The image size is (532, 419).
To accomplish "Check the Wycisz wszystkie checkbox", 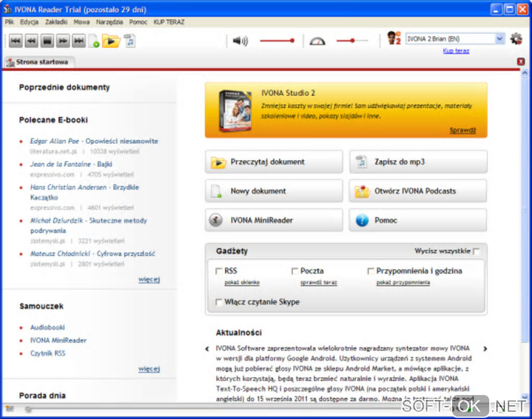I will click(476, 251).
